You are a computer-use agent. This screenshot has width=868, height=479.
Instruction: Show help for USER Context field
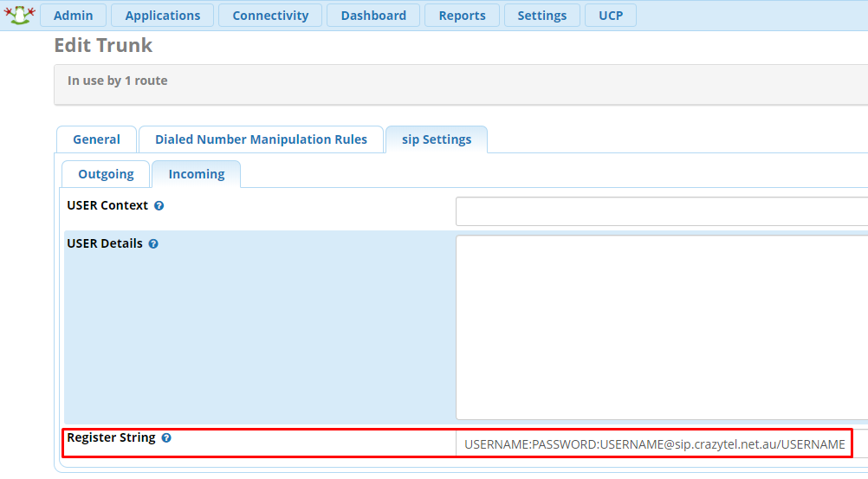coord(159,206)
